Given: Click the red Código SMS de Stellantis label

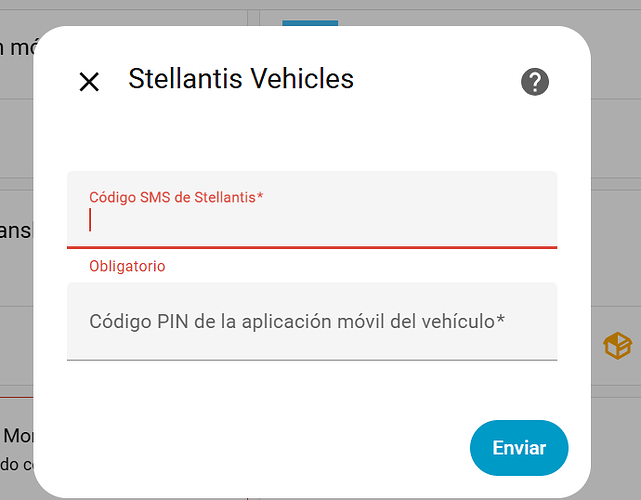Looking at the screenshot, I should [x=176, y=197].
